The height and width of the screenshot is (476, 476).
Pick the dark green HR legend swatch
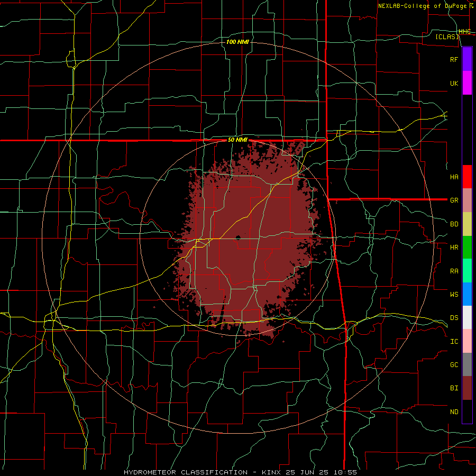pos(467,247)
